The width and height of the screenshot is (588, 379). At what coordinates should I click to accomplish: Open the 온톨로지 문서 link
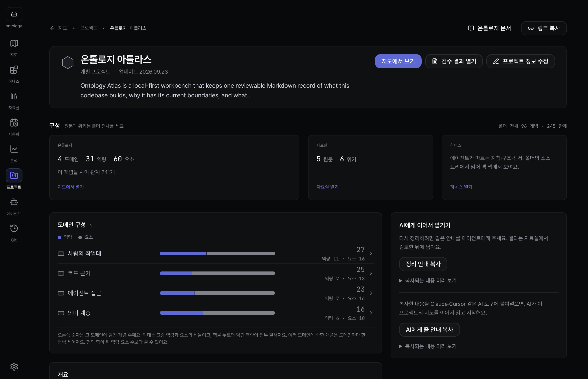tap(489, 28)
